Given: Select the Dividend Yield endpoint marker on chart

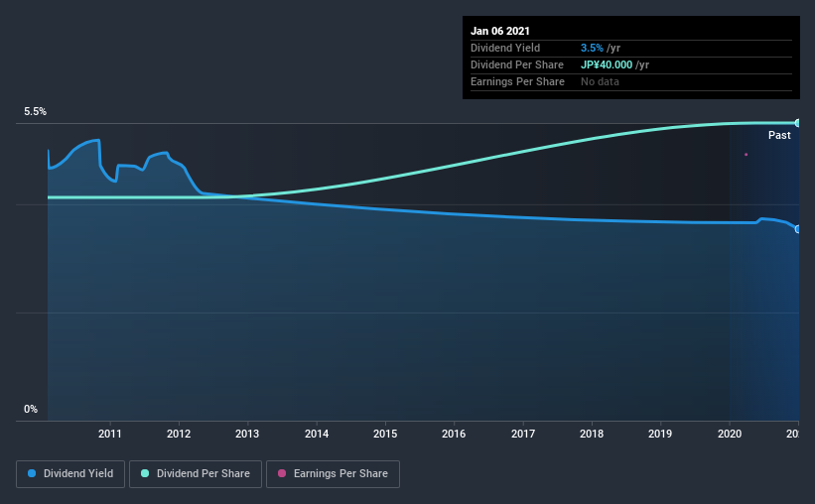Looking at the screenshot, I should pyautogui.click(x=797, y=229).
